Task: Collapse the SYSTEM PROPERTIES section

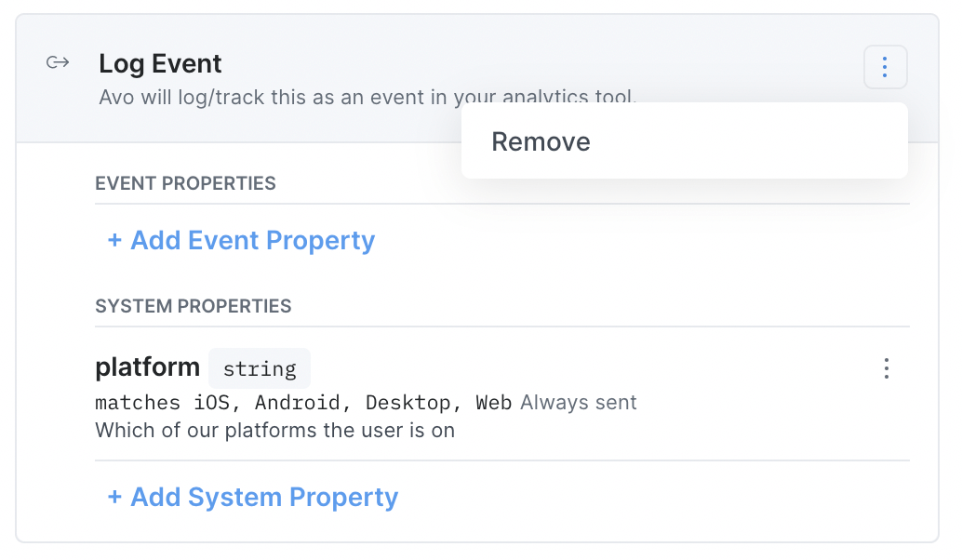Action: 193,305
